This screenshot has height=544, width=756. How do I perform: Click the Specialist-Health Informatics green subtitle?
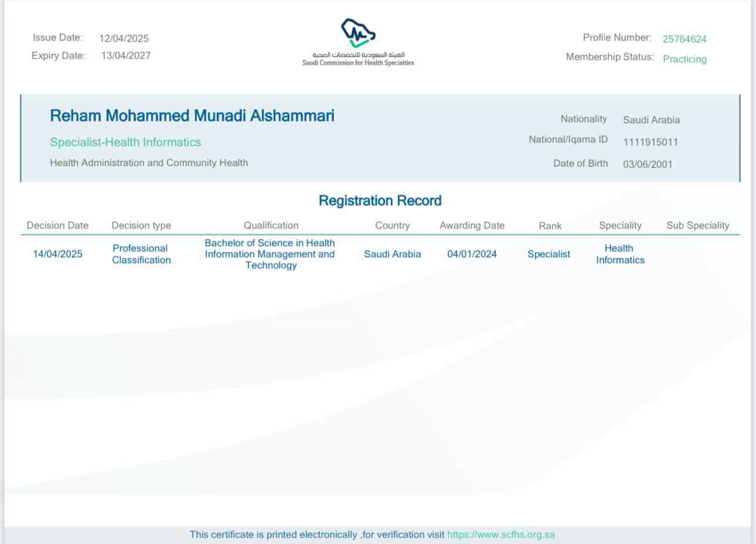[125, 142]
